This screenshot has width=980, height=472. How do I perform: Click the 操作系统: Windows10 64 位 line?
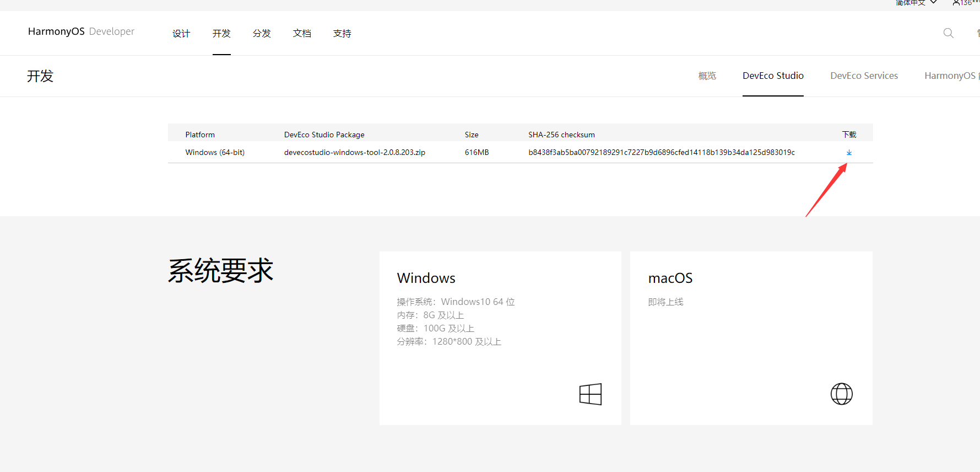[x=456, y=302]
